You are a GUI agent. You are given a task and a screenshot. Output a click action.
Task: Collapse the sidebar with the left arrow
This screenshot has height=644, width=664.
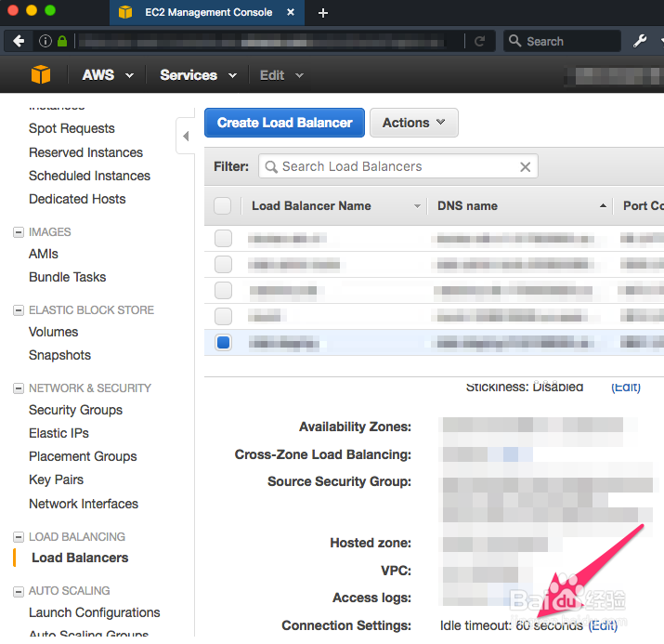(186, 136)
